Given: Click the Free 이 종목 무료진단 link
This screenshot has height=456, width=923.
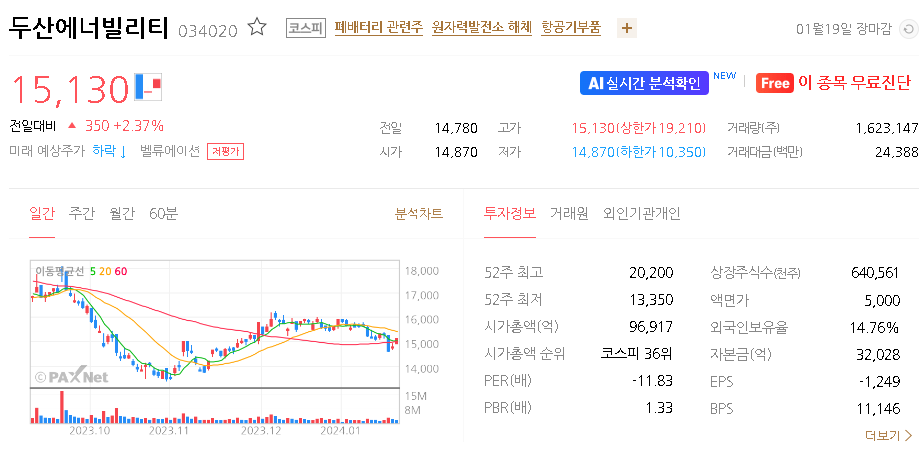Looking at the screenshot, I should point(834,83).
